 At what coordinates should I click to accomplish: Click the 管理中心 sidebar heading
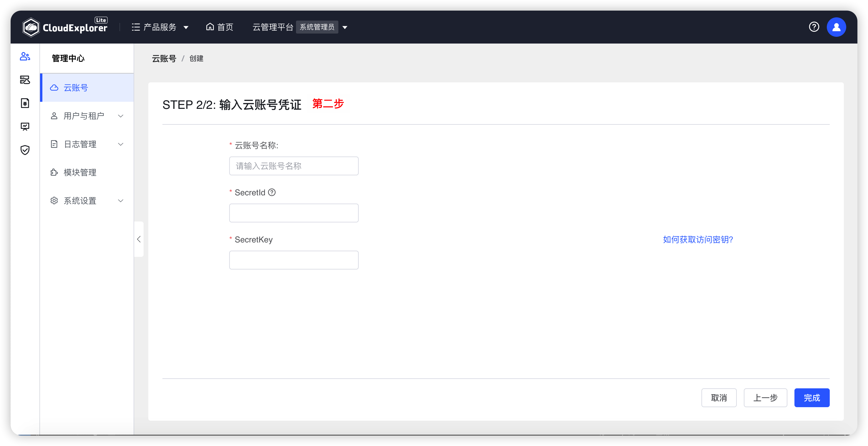pos(68,58)
